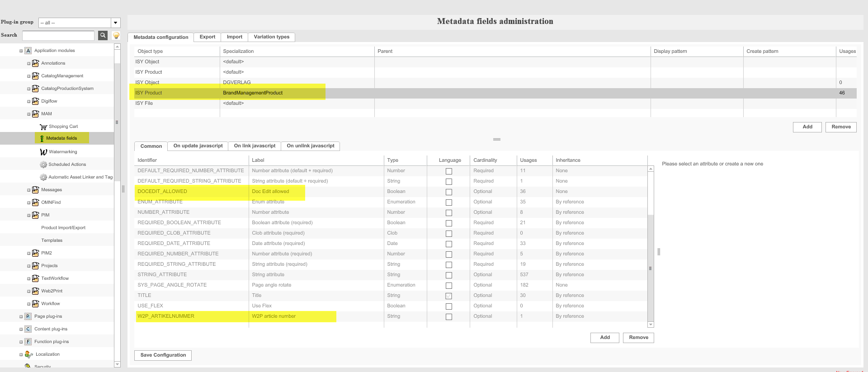868x372 pixels.
Task: Click the CatalogManagement module icon
Action: point(35,76)
